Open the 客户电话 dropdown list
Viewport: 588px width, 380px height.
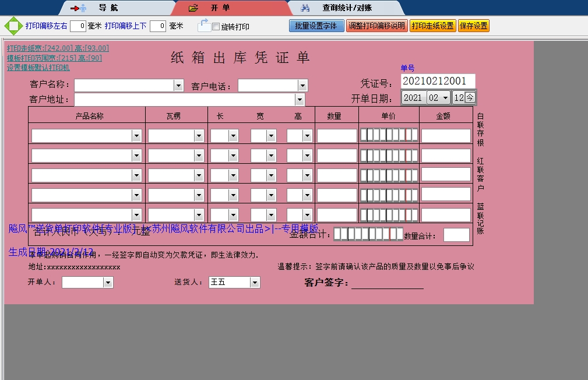pyautogui.click(x=302, y=86)
